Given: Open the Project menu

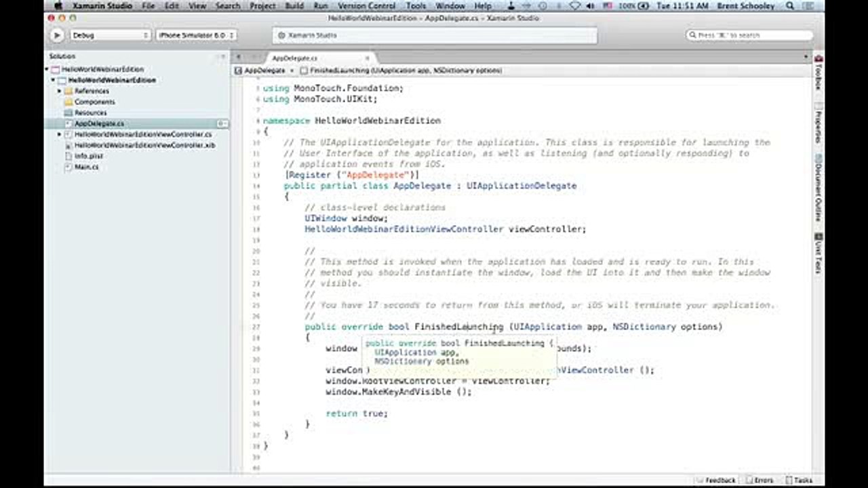Looking at the screenshot, I should pyautogui.click(x=262, y=5).
